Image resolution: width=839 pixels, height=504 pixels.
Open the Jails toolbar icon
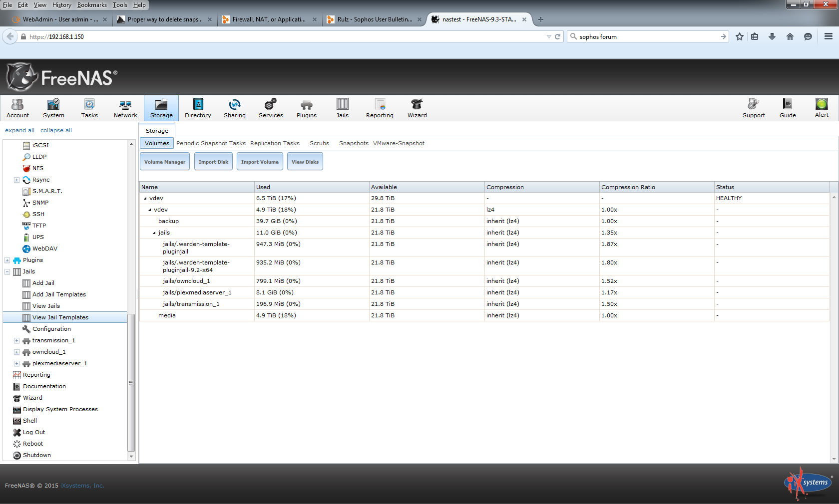343,108
